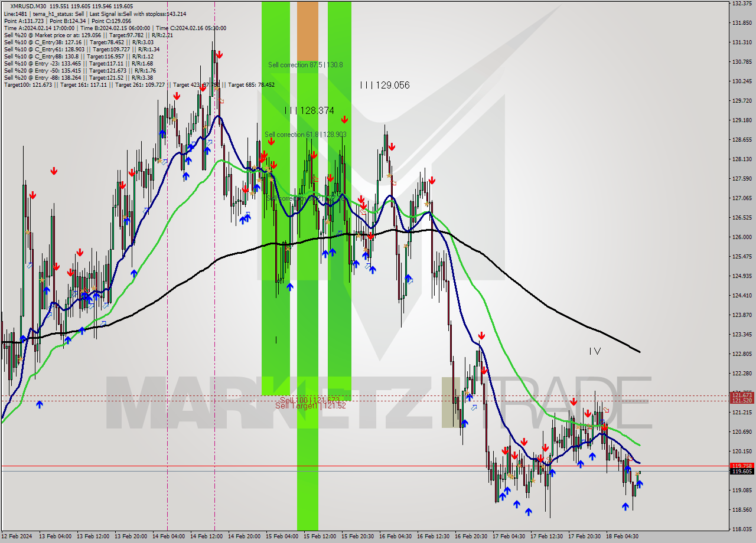The width and height of the screenshot is (756, 543).
Task: Click the 126.000 price axis label
Action: click(x=742, y=237)
